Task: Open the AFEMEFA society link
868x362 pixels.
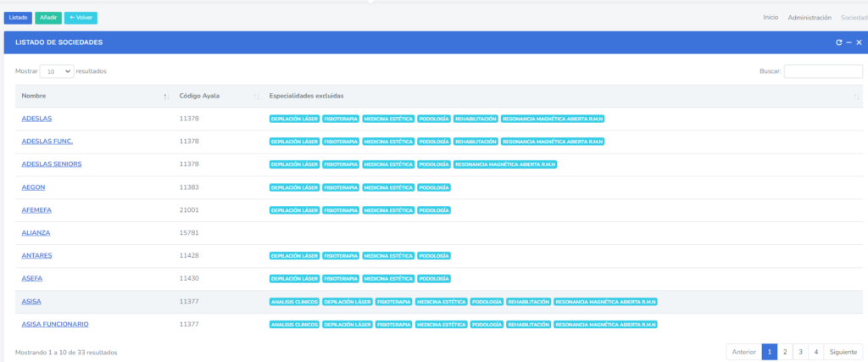Action: [36, 209]
